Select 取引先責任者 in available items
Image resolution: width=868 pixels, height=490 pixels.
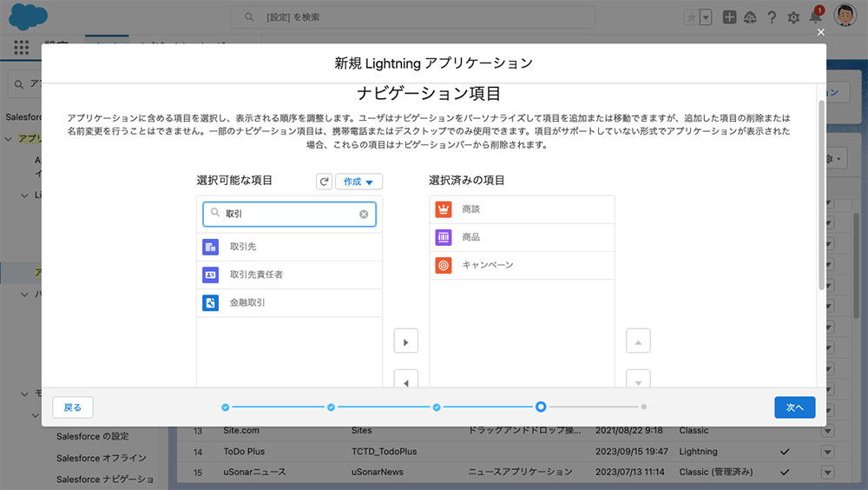(x=290, y=275)
